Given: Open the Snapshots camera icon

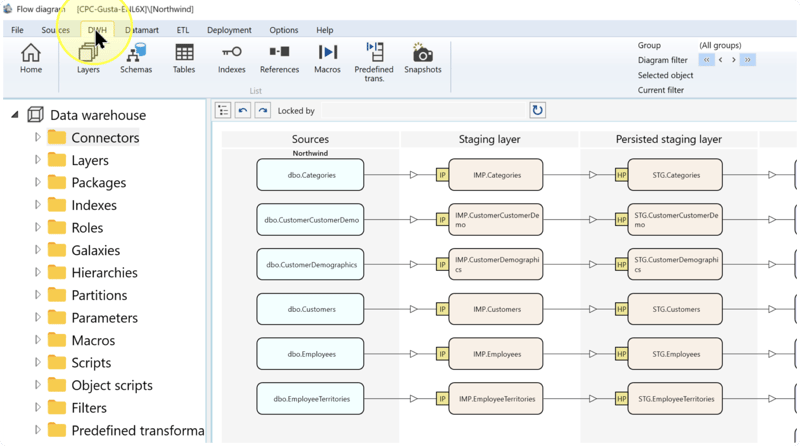Looking at the screenshot, I should click(422, 58).
